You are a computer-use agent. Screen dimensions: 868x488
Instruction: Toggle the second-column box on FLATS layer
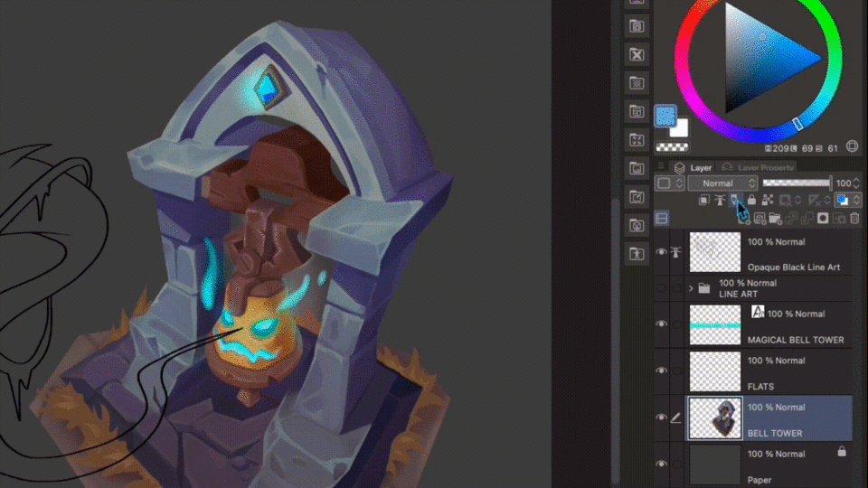[676, 371]
